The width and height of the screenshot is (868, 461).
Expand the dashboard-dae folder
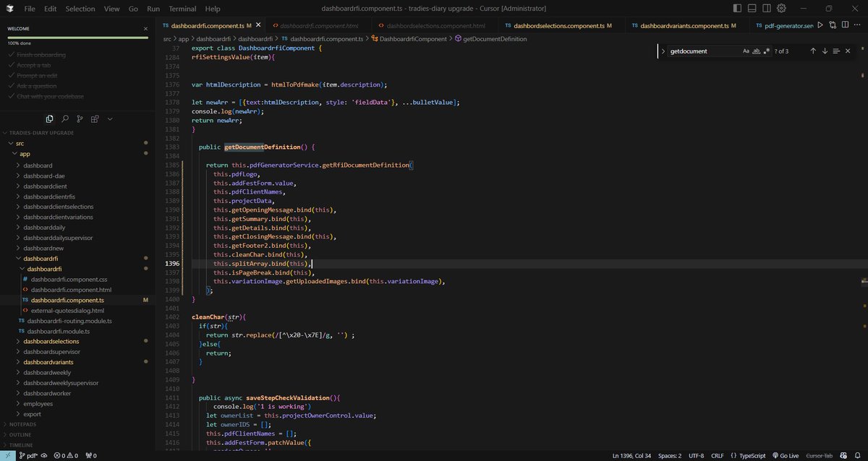pos(43,176)
